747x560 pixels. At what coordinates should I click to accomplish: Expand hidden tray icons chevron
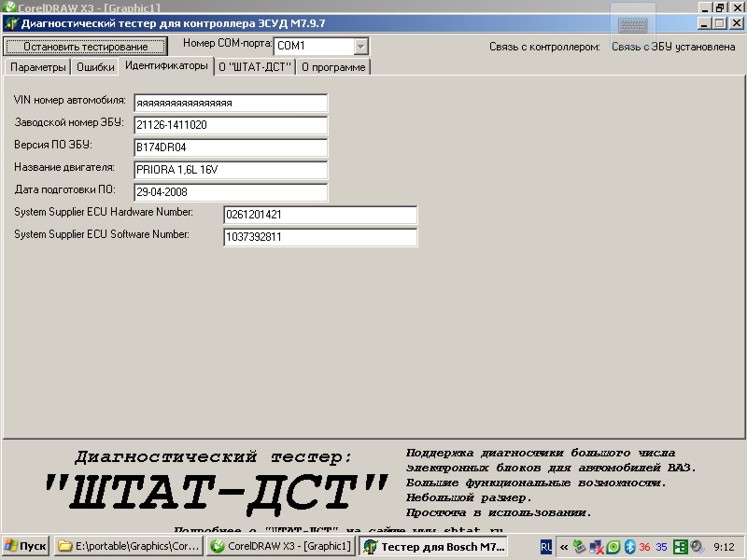(x=564, y=547)
